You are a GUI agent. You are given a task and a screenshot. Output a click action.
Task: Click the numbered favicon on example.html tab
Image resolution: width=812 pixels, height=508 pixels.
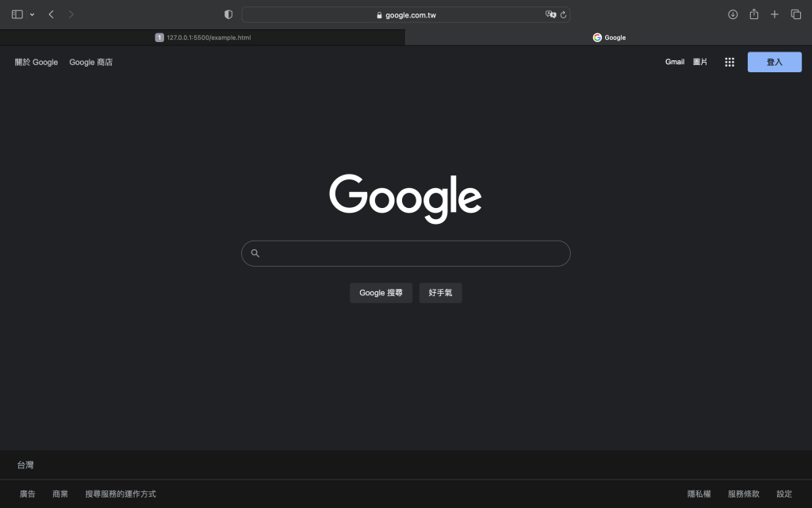(x=159, y=37)
